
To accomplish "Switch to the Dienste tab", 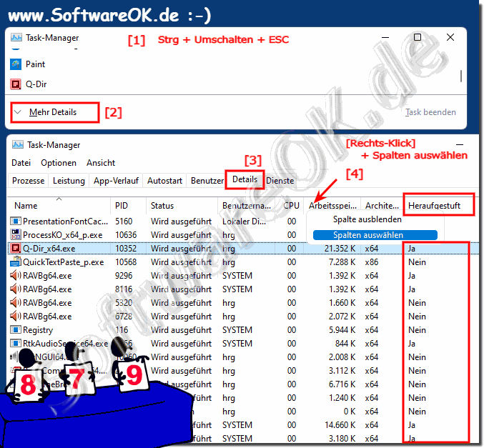I will point(280,181).
